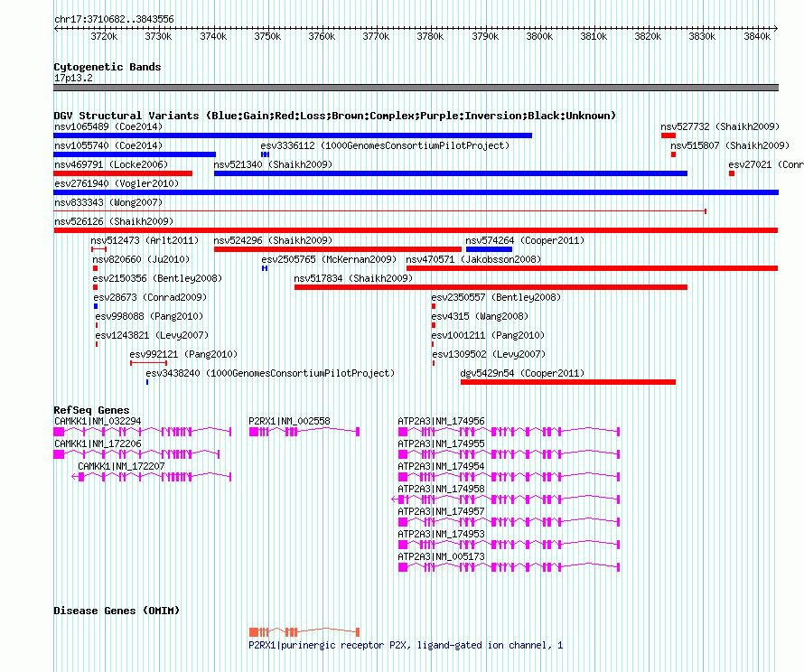Click the 17p13.2 cytogenetic band bar

click(x=416, y=88)
